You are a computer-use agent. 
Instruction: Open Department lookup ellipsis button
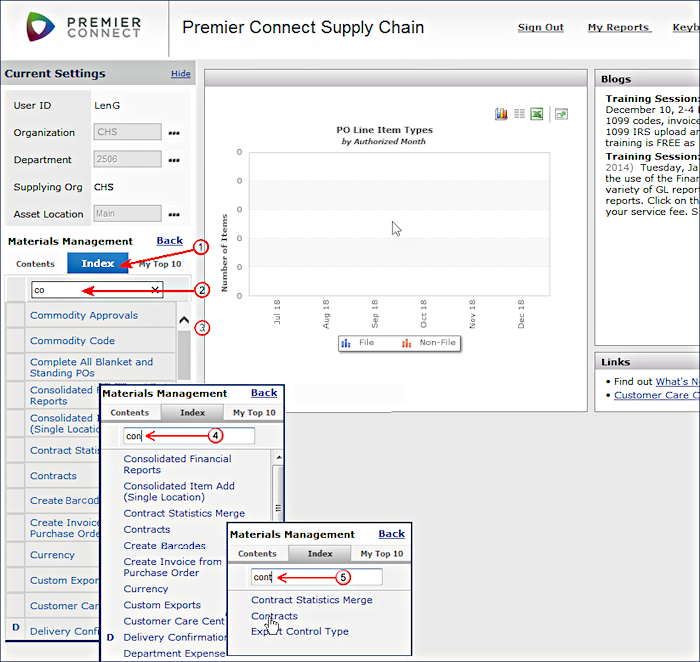[174, 160]
